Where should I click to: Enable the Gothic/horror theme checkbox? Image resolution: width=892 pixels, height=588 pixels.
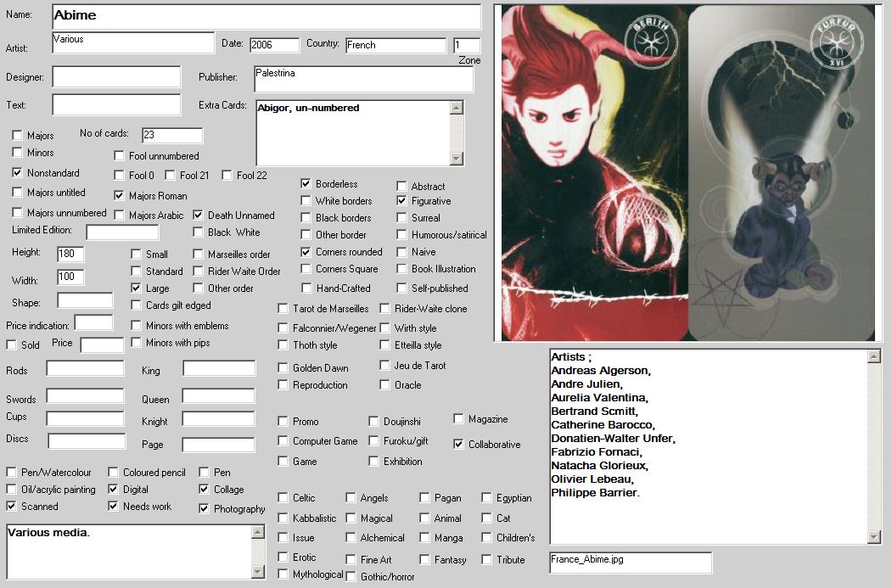coord(351,576)
